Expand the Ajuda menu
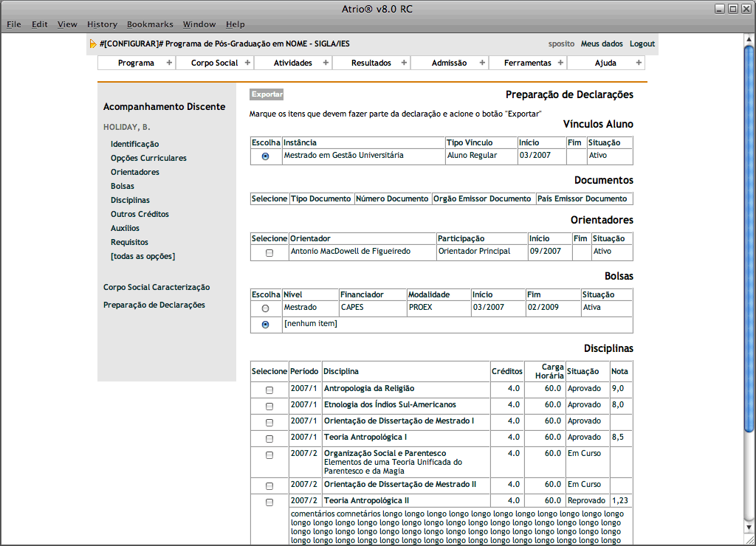 click(605, 63)
